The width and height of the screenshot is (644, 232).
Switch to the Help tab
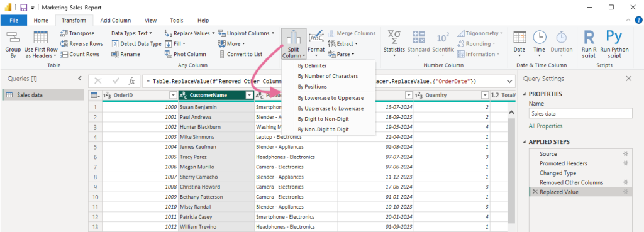pos(203,20)
